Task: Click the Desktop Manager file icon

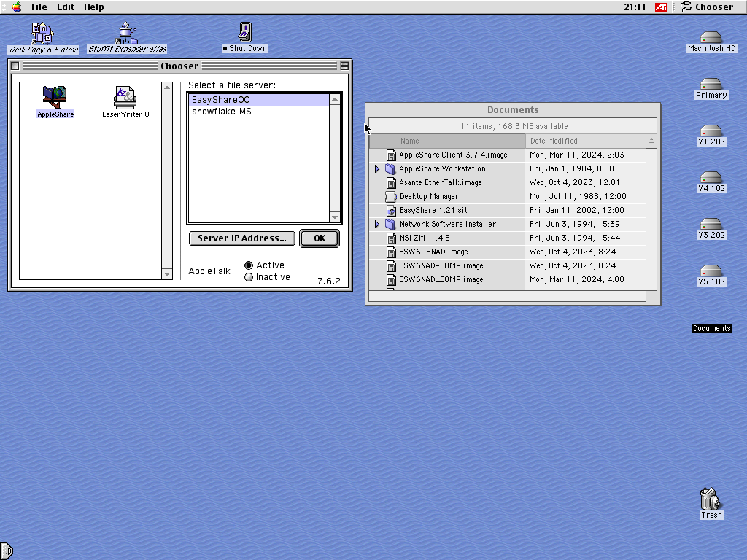Action: point(391,197)
